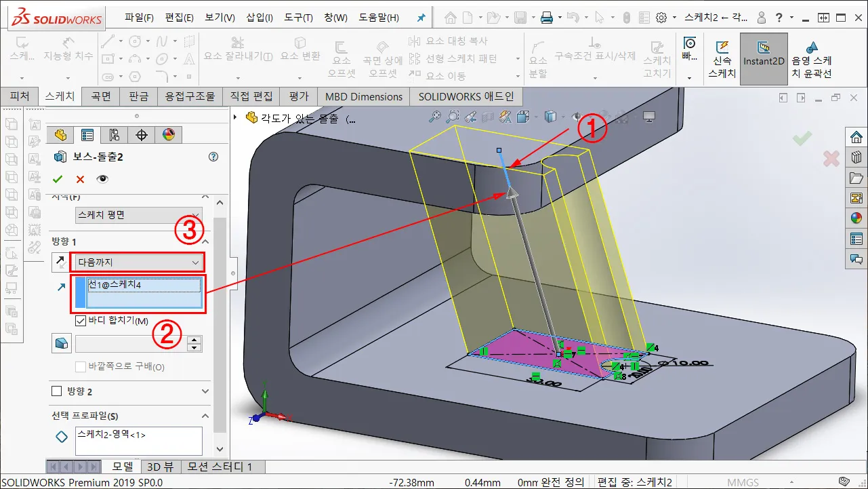Open the File Explorer task pane icon

pos(856,178)
